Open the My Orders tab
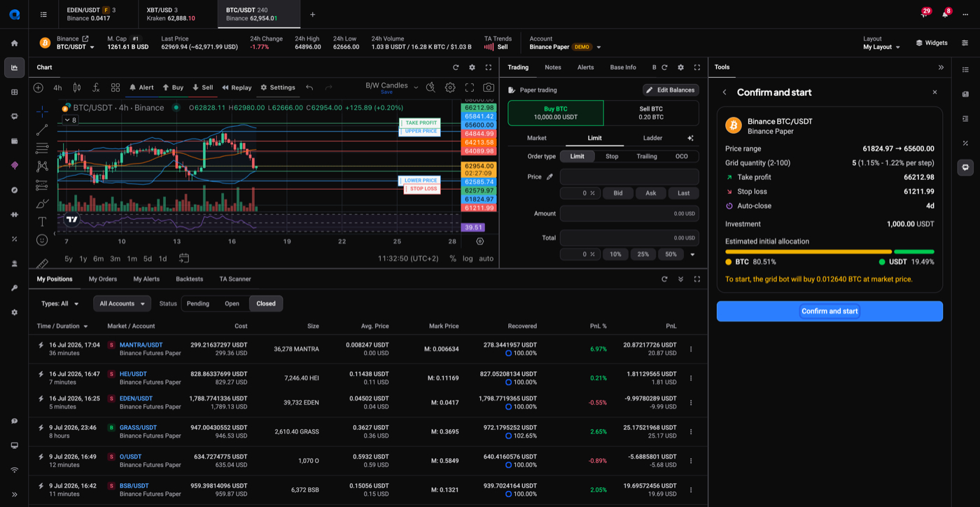 click(x=103, y=279)
